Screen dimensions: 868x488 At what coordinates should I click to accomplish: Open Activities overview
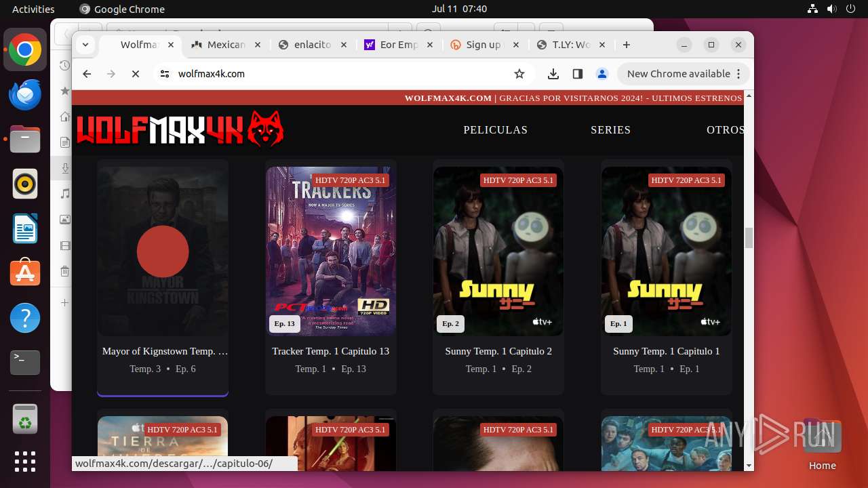(x=33, y=9)
